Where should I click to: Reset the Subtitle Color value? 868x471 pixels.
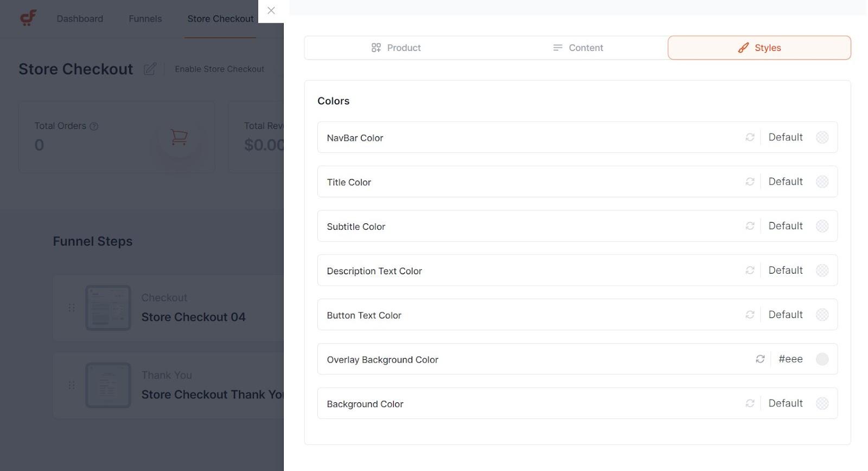click(750, 226)
